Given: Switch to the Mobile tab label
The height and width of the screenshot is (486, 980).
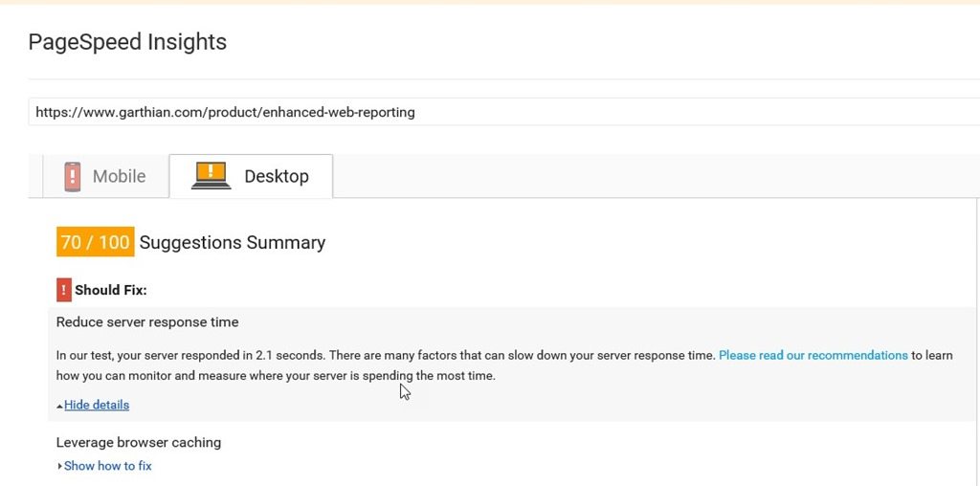Looking at the screenshot, I should pos(119,176).
